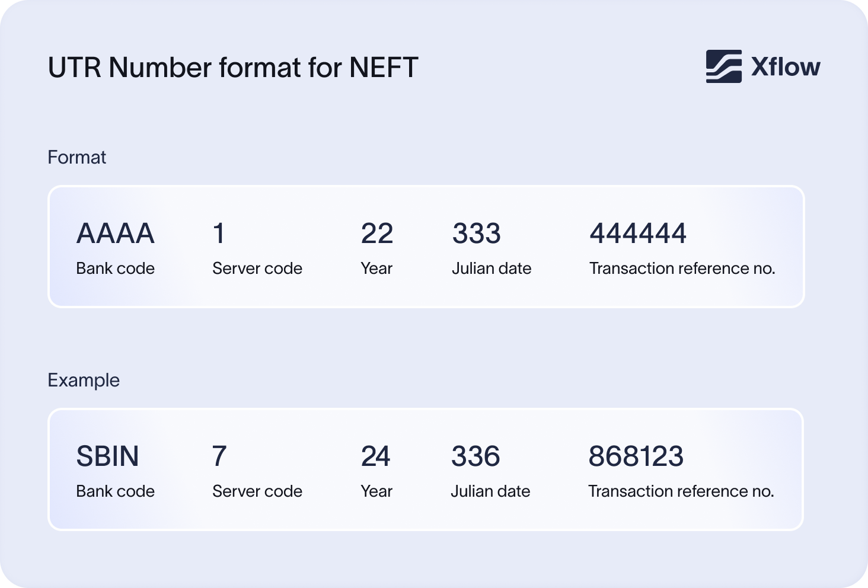Click the AAAA bank code placeholder
This screenshot has height=588, width=868.
click(114, 234)
